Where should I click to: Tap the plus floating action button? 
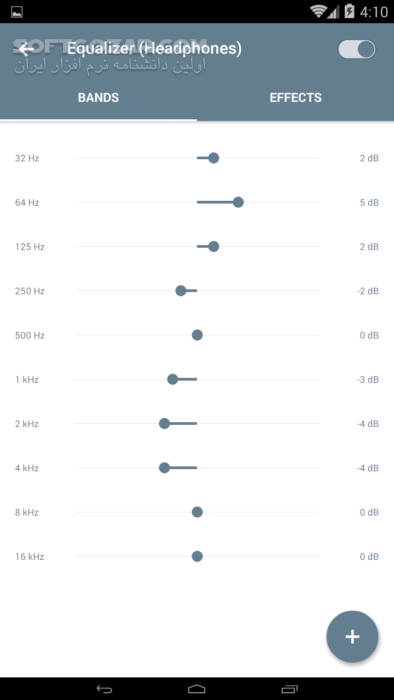coord(353,637)
